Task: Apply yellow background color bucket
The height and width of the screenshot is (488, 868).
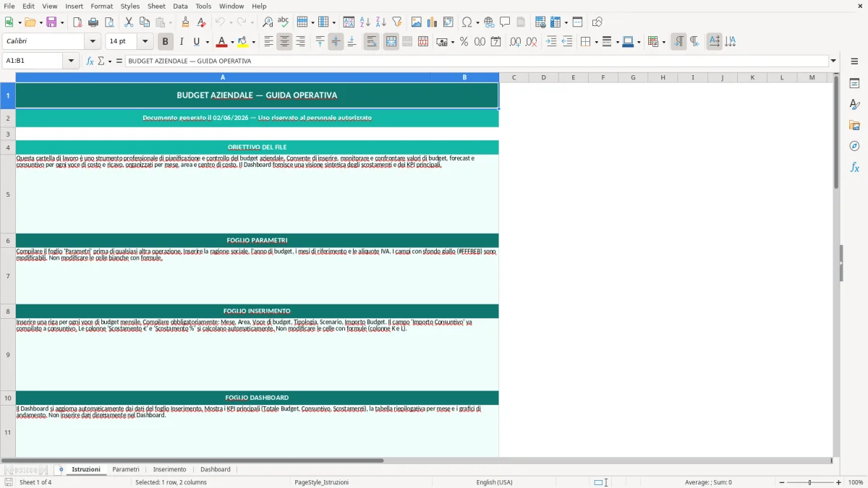Action: pyautogui.click(x=243, y=42)
